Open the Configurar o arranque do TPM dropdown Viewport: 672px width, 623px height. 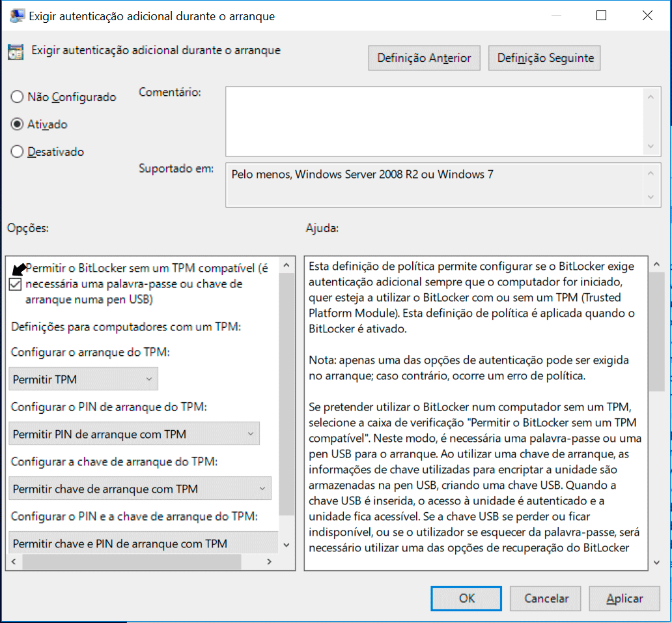tap(83, 379)
